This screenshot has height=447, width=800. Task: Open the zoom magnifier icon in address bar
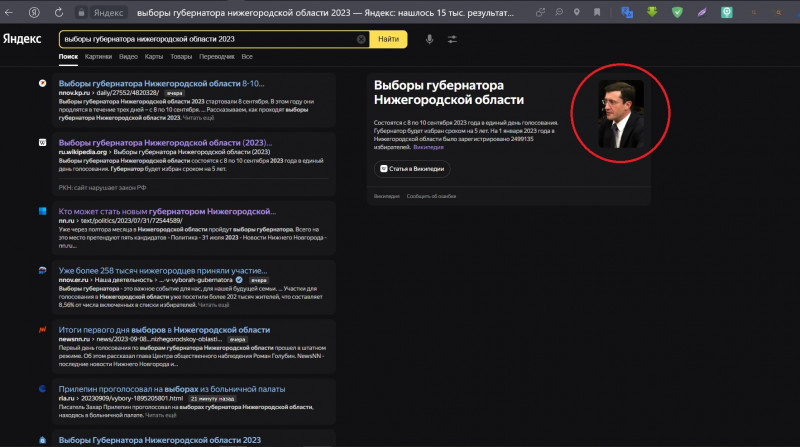click(559, 12)
